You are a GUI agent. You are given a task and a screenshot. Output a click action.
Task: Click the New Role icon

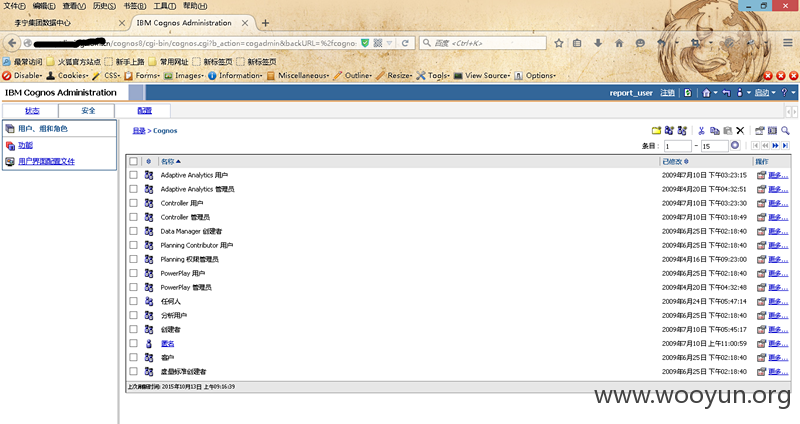(x=682, y=131)
